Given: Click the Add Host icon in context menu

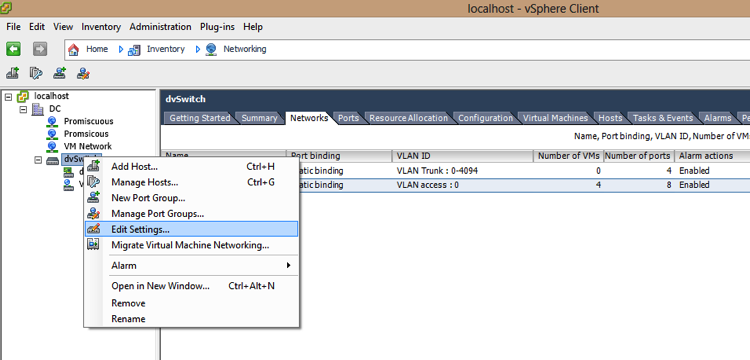Looking at the screenshot, I should pos(93,166).
